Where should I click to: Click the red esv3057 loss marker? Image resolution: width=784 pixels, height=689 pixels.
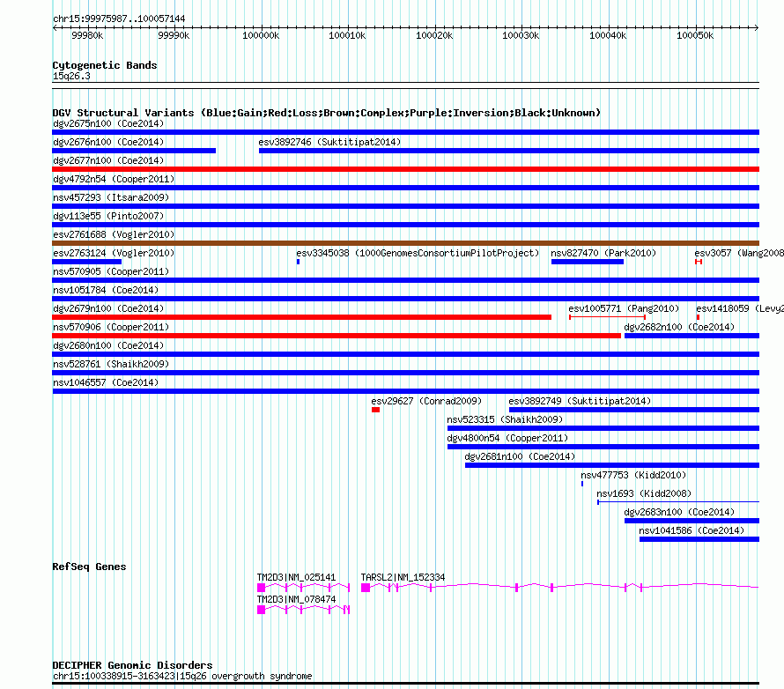pos(699,262)
